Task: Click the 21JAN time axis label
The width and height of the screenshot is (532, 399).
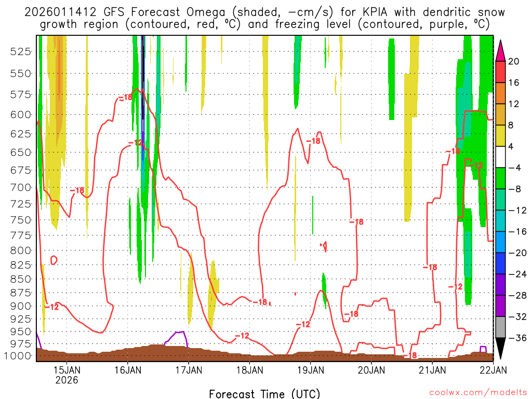Action: pos(432,369)
